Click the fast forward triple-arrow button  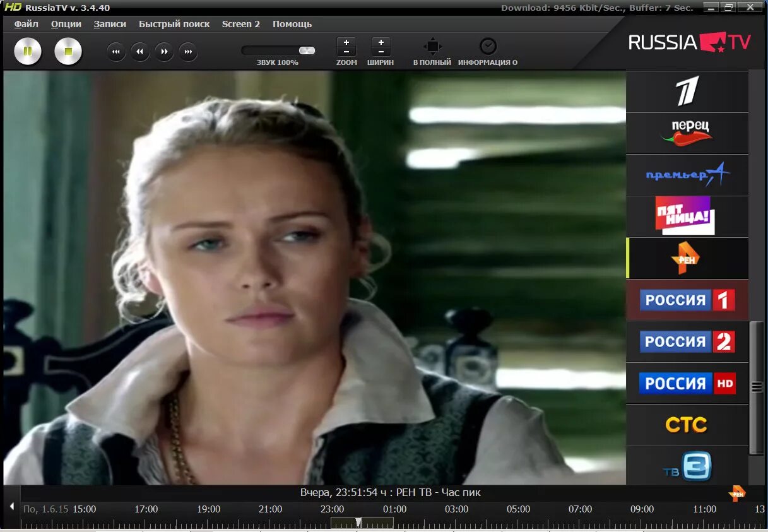point(188,52)
